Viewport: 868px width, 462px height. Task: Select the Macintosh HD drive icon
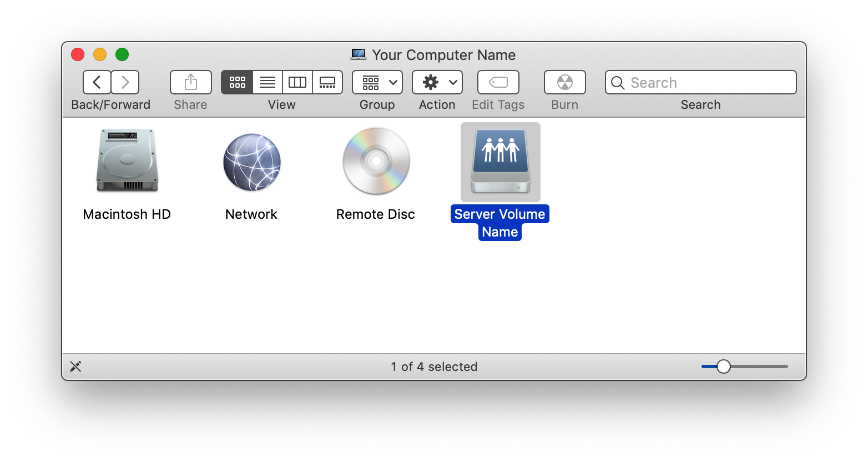pos(127,161)
